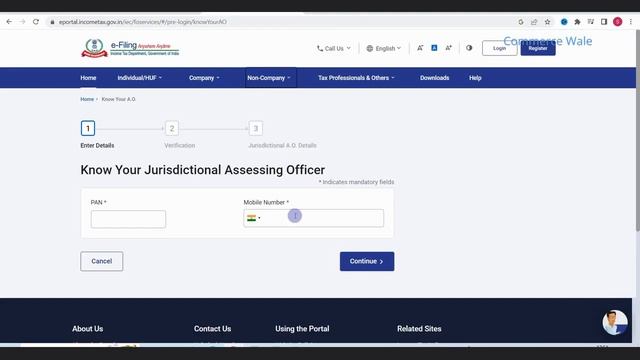The width and height of the screenshot is (640, 360).
Task: Reset font size with default A icon
Action: pos(434,48)
